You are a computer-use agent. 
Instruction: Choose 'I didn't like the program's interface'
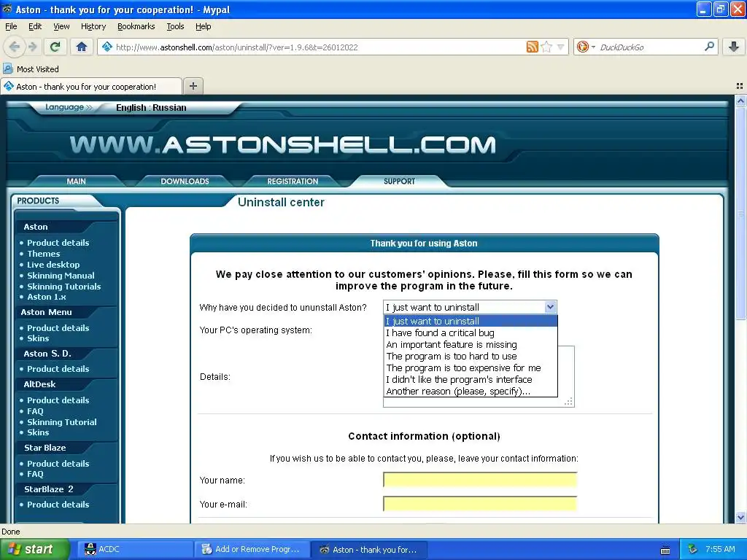[471, 379]
